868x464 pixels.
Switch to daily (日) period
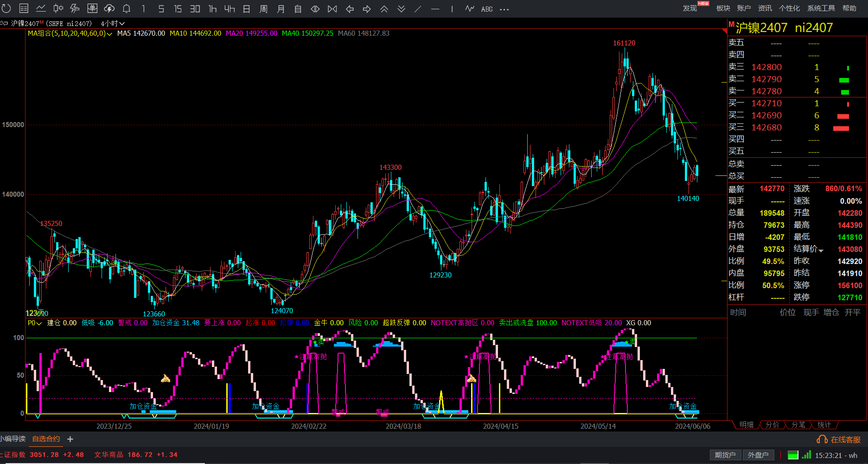247,9
